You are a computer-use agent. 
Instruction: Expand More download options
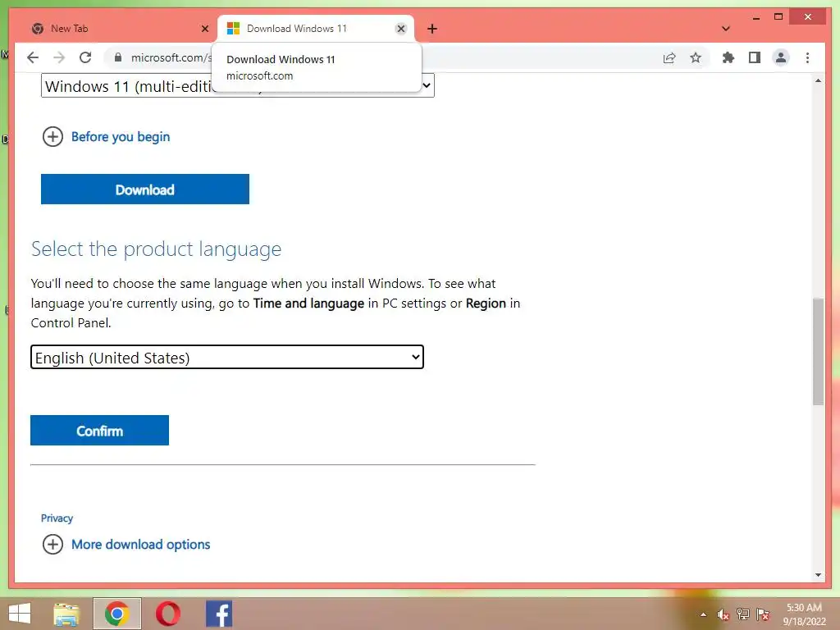(x=126, y=545)
